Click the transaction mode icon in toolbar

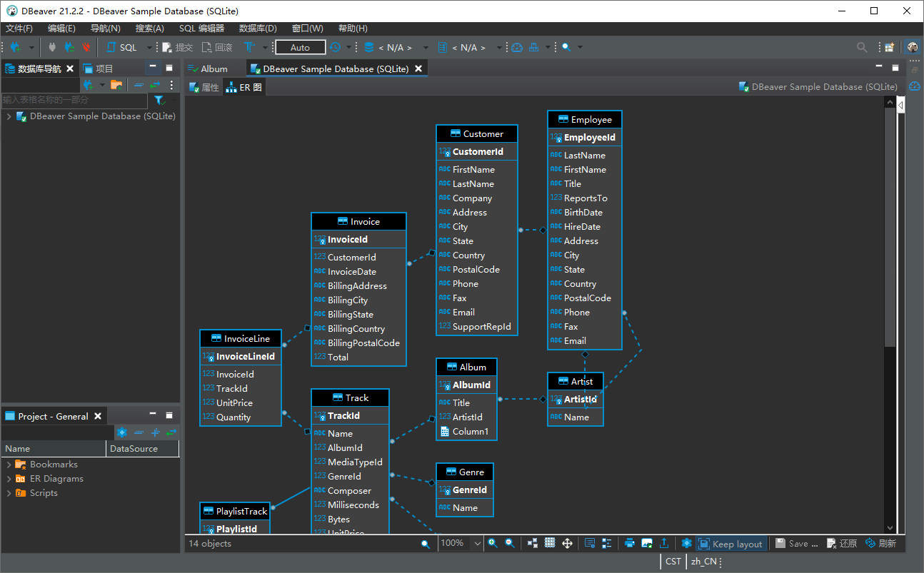[249, 47]
